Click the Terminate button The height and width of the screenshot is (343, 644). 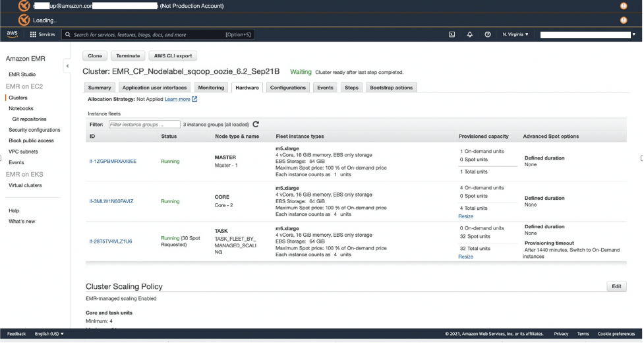(128, 56)
